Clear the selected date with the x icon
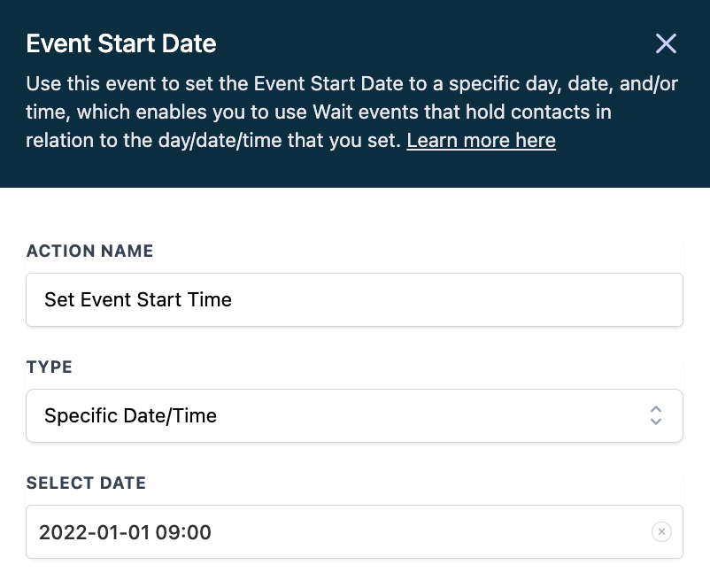The width and height of the screenshot is (710, 588). click(x=661, y=532)
